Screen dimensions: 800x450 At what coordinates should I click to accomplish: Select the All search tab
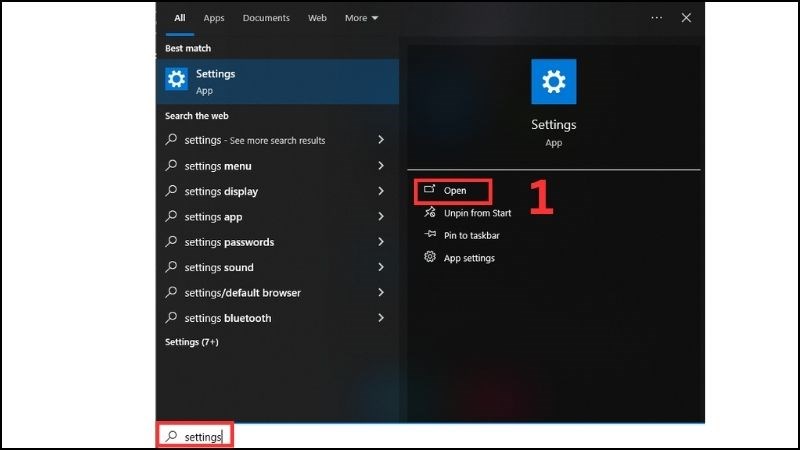[x=180, y=18]
